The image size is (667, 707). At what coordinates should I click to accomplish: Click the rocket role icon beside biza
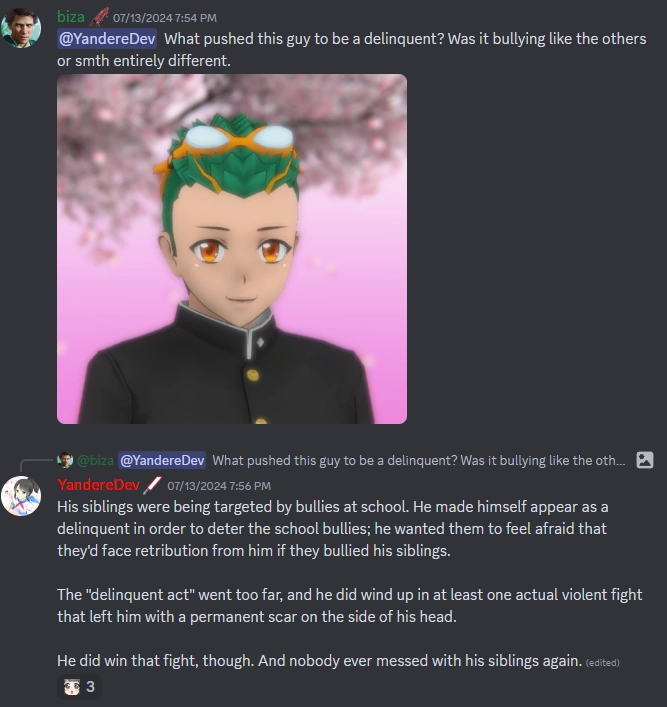99,17
